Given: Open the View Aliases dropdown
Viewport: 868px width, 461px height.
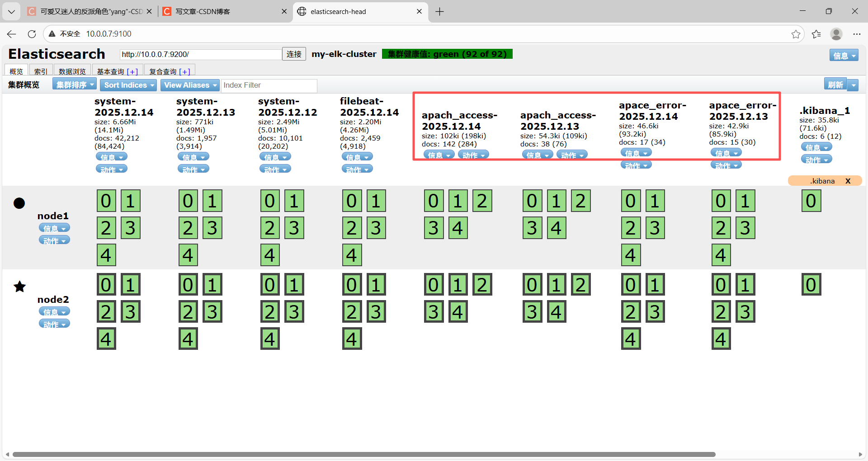Looking at the screenshot, I should [190, 85].
